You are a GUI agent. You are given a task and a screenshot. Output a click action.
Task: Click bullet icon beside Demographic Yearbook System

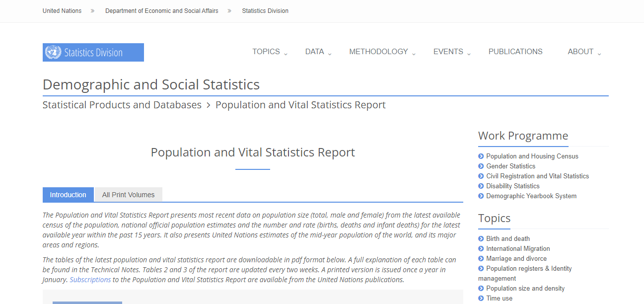(481, 196)
